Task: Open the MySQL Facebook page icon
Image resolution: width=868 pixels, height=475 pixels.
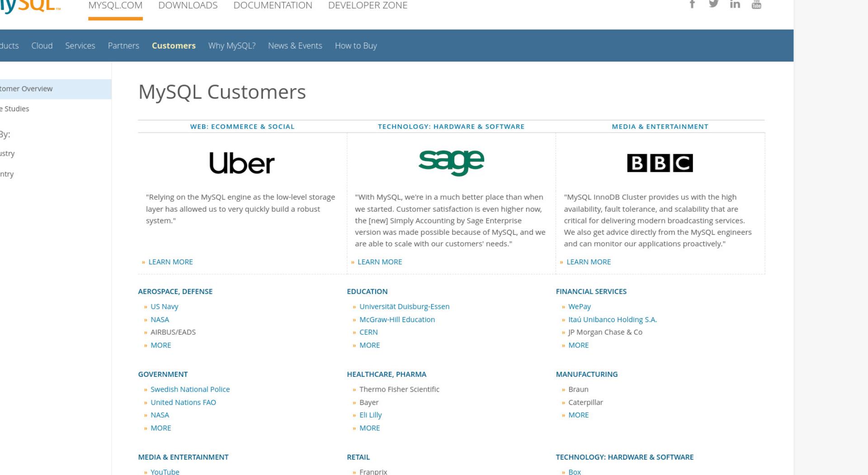Action: (692, 4)
